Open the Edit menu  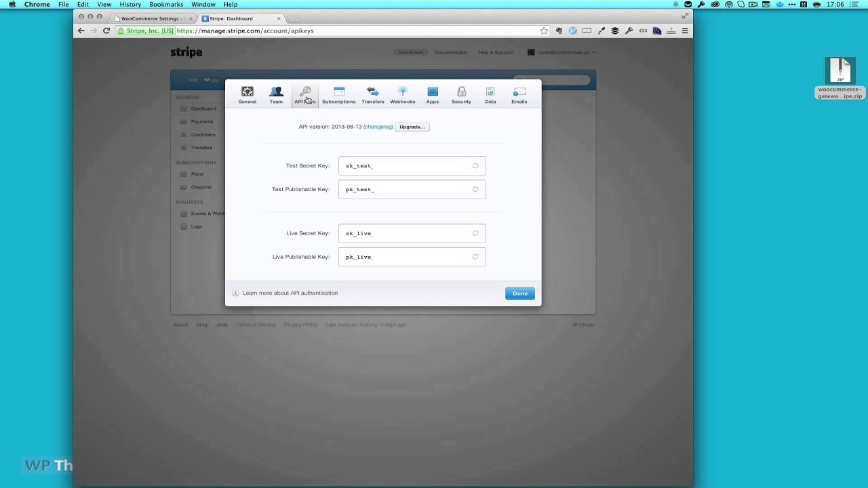coord(83,4)
